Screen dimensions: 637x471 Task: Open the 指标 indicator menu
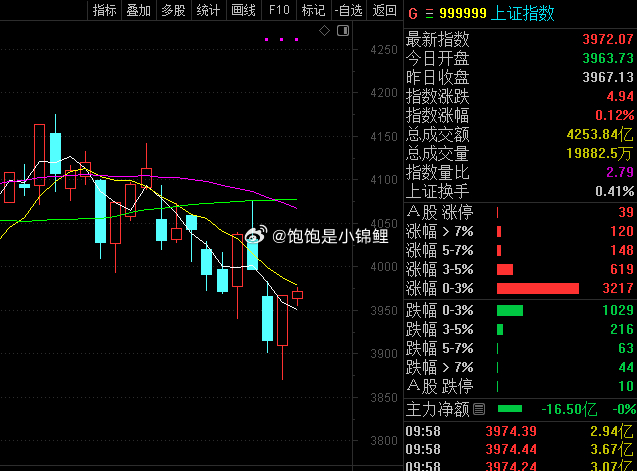[x=104, y=10]
